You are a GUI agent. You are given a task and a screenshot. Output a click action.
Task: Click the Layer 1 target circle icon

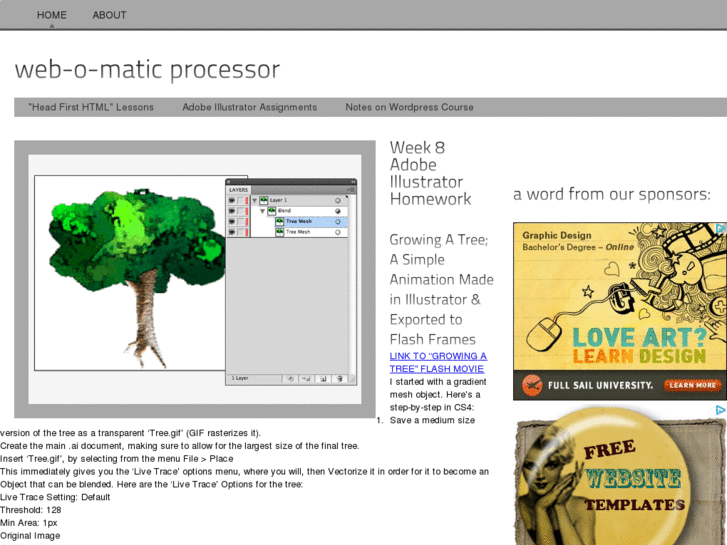338,200
